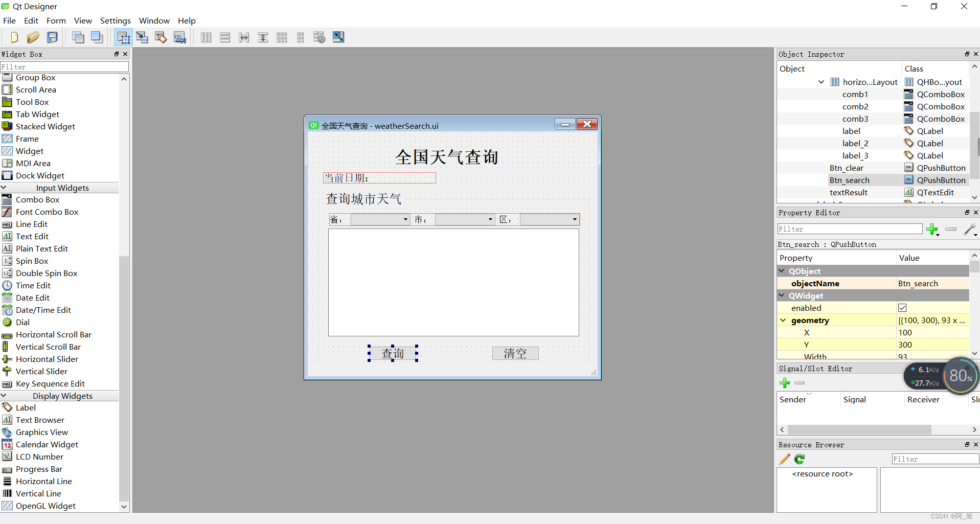Click the Bring to Front toolbar icon
The image size is (980, 524).
tap(97, 37)
